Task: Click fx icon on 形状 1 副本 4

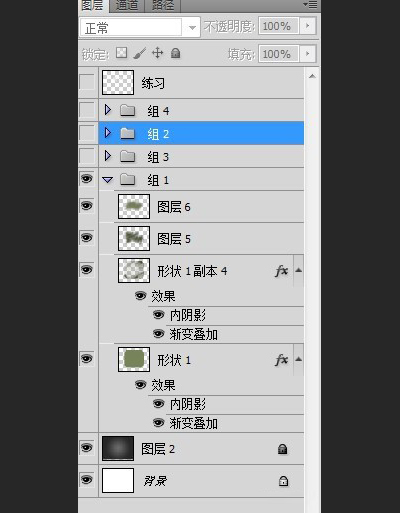Action: 282,271
